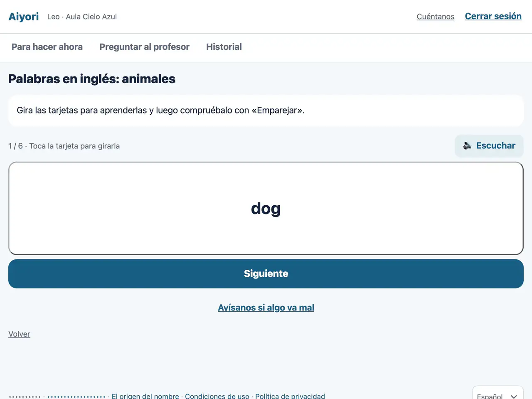
Task: Click the Aiyori logo
Action: [x=24, y=17]
